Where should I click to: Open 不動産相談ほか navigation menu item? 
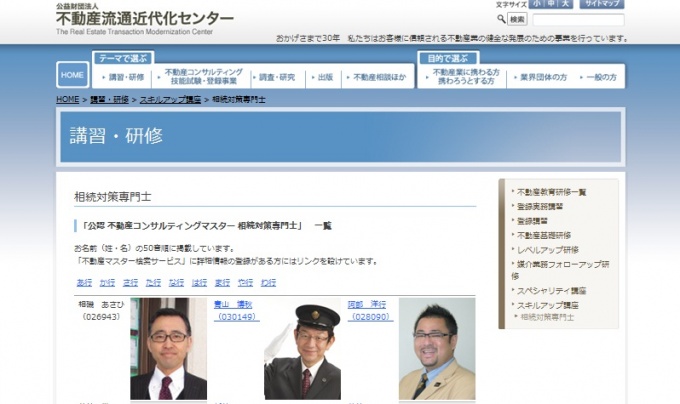click(377, 77)
